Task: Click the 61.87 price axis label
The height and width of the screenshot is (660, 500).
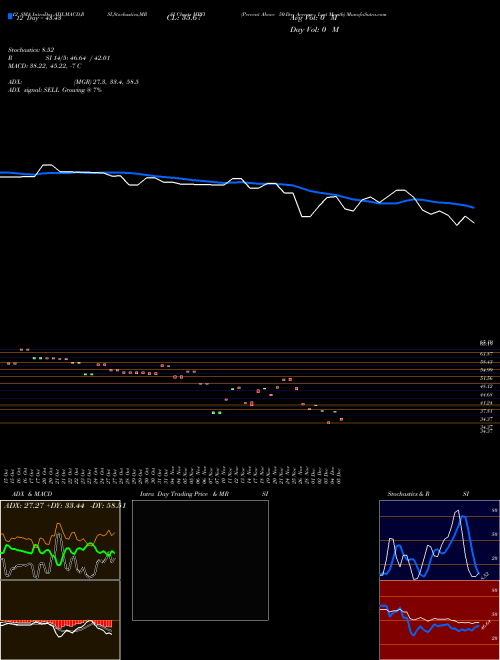Action: (487, 354)
